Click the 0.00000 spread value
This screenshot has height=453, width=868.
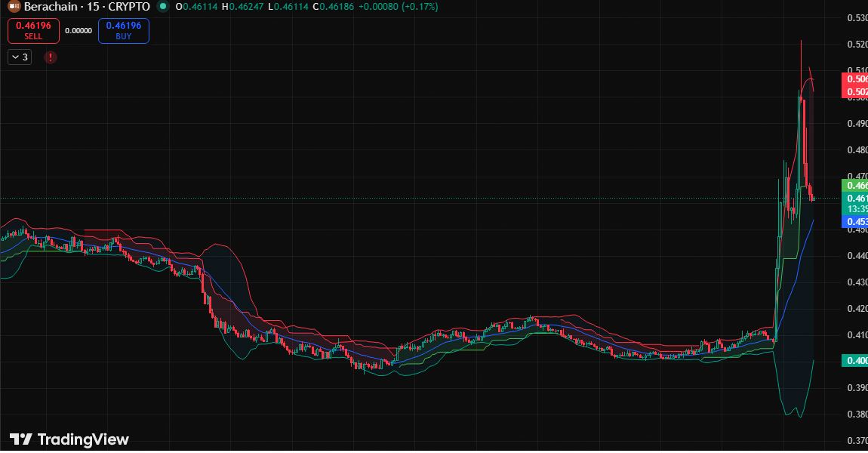point(78,31)
